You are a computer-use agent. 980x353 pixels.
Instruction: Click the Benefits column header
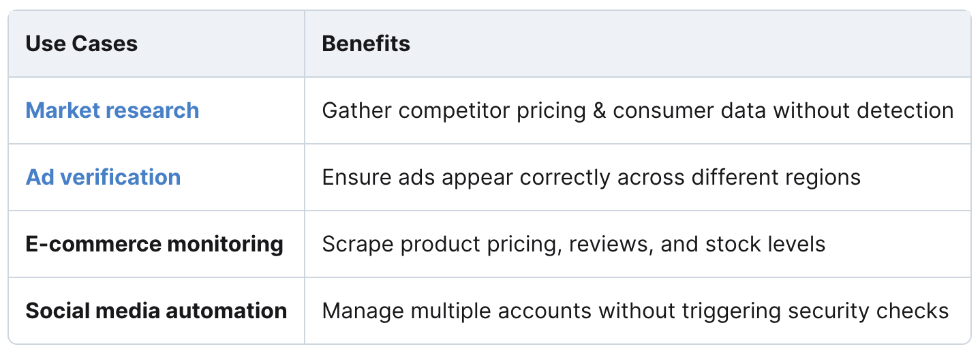tap(366, 44)
